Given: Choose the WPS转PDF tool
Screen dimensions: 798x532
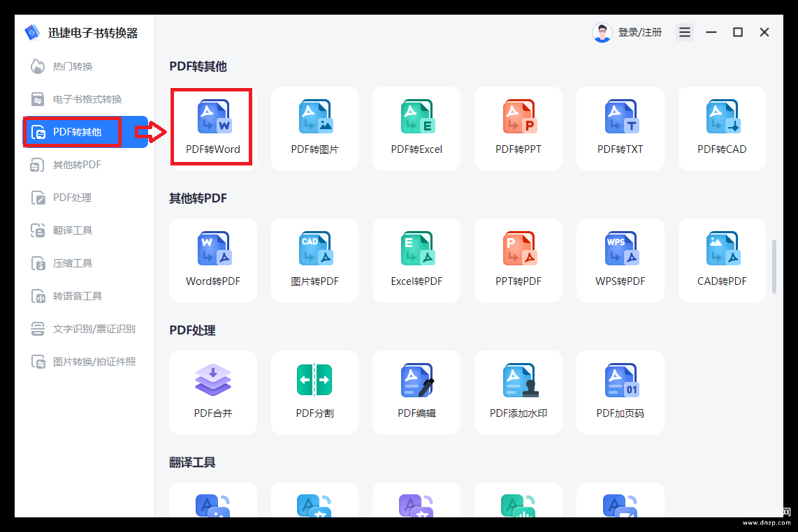Looking at the screenshot, I should tap(620, 260).
